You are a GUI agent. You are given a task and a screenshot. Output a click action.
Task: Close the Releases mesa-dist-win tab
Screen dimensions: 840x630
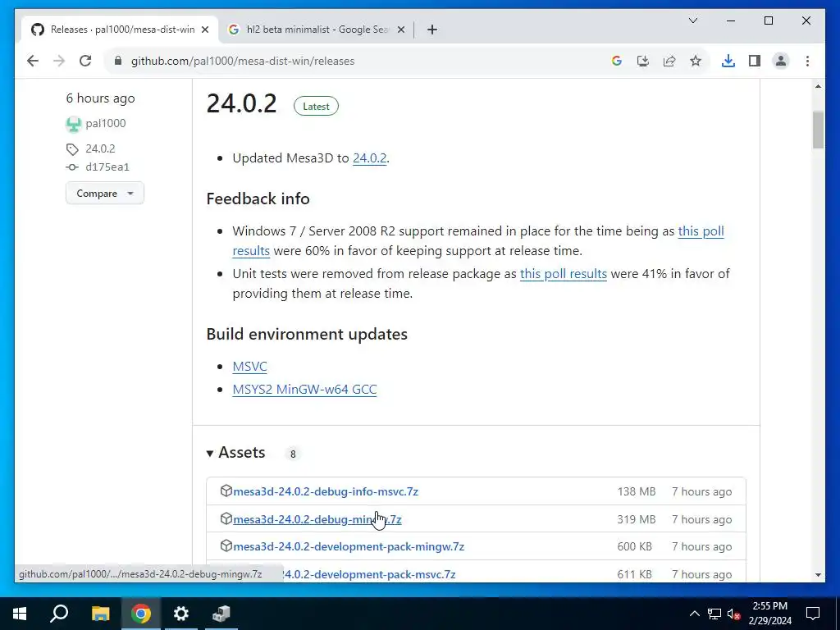pos(204,30)
